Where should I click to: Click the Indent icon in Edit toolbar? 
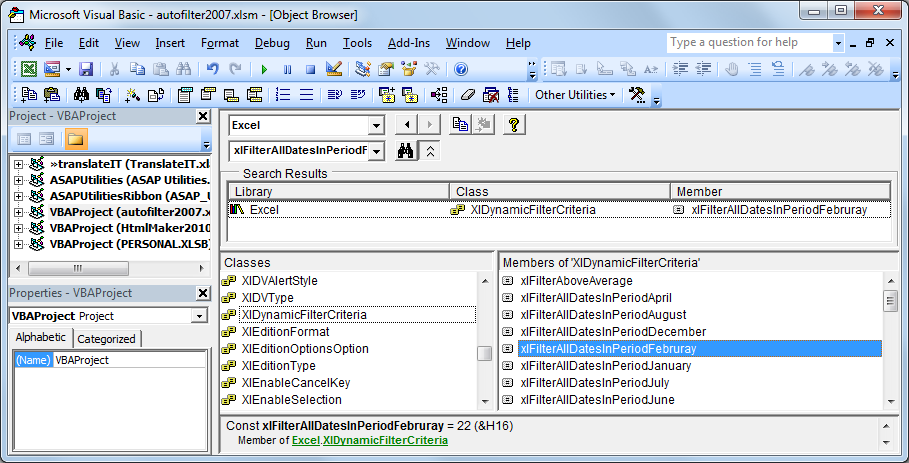[680, 70]
